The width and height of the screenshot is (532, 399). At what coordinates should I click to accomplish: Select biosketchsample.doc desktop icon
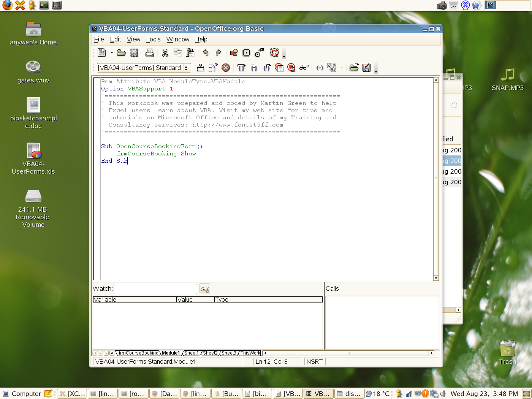click(x=33, y=113)
